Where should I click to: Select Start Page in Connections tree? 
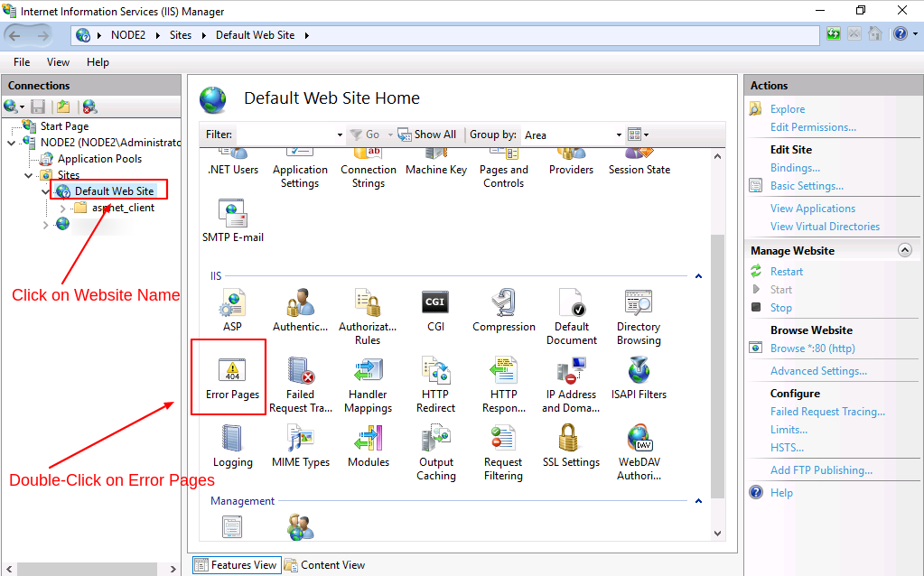click(x=64, y=126)
